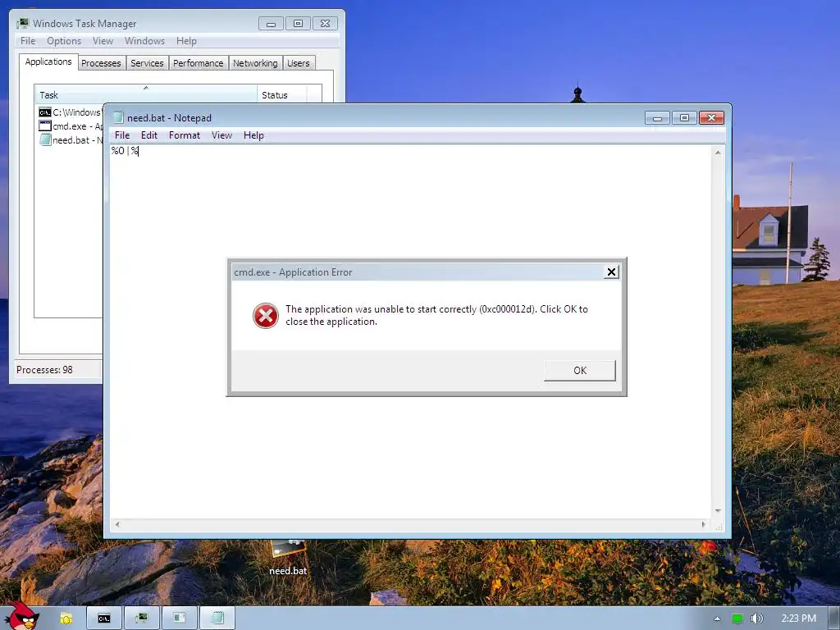This screenshot has width=840, height=630.
Task: Maximize the need.bat Notepad window
Action: click(x=684, y=118)
